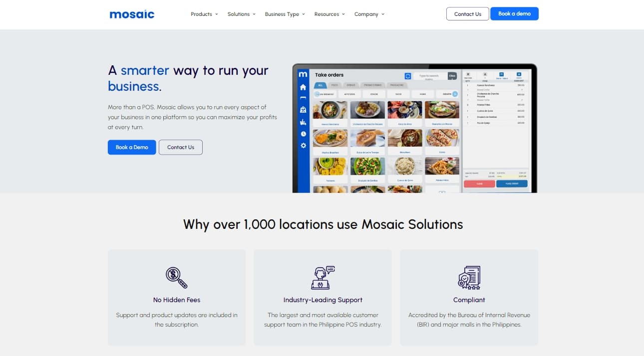
Task: Click the m logo atop POS sidebar
Action: click(303, 74)
